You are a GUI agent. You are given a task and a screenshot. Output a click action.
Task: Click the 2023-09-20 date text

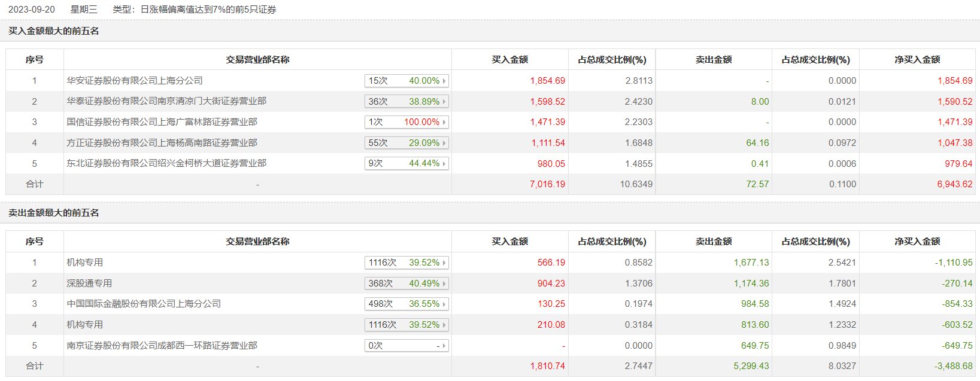pos(31,10)
